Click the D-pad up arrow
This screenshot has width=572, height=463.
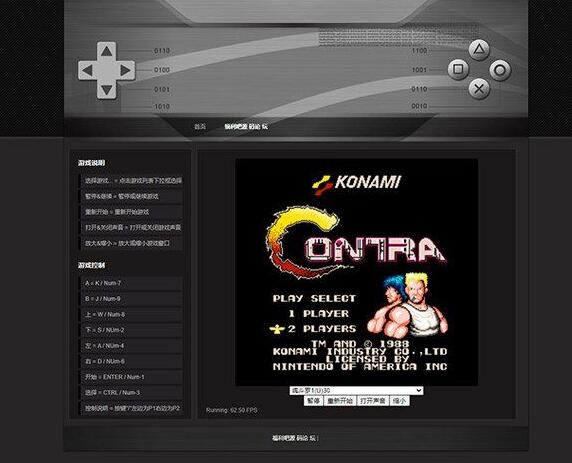[x=107, y=51]
